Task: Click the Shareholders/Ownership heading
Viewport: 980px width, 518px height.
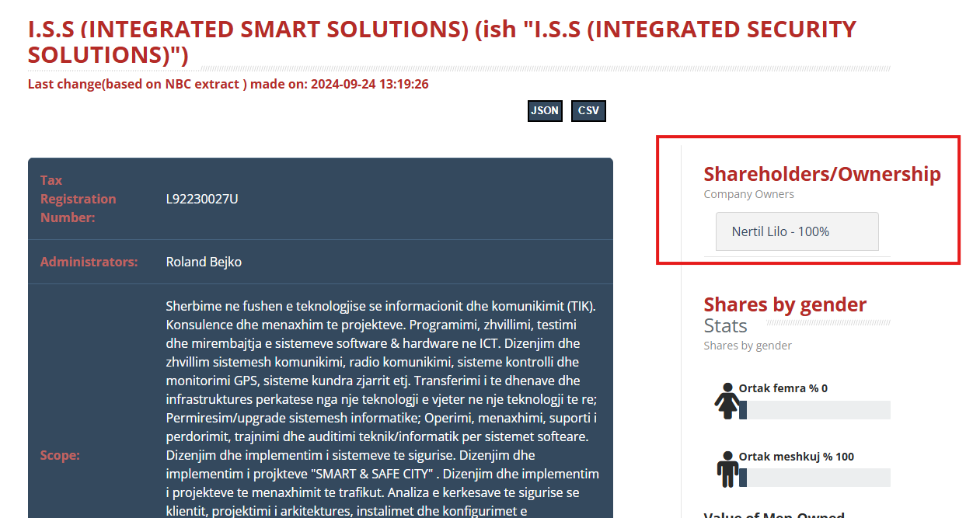Action: click(x=822, y=174)
